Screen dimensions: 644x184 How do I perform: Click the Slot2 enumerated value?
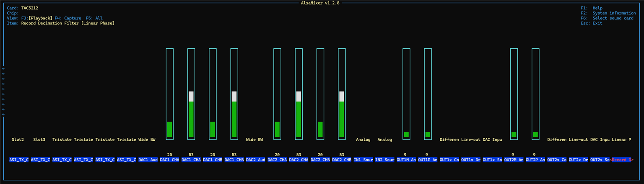click(x=18, y=139)
